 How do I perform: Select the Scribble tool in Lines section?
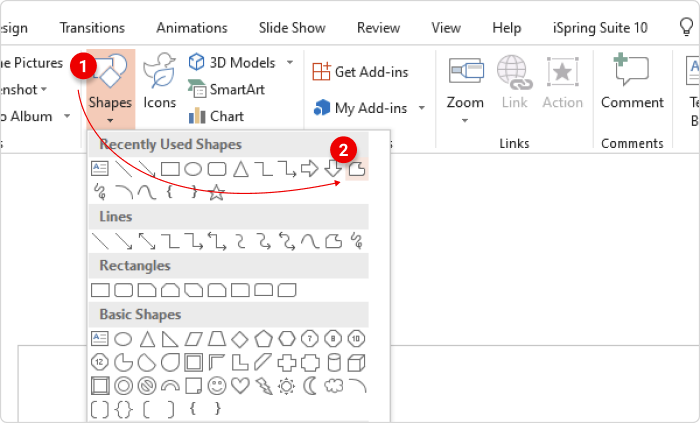(357, 241)
